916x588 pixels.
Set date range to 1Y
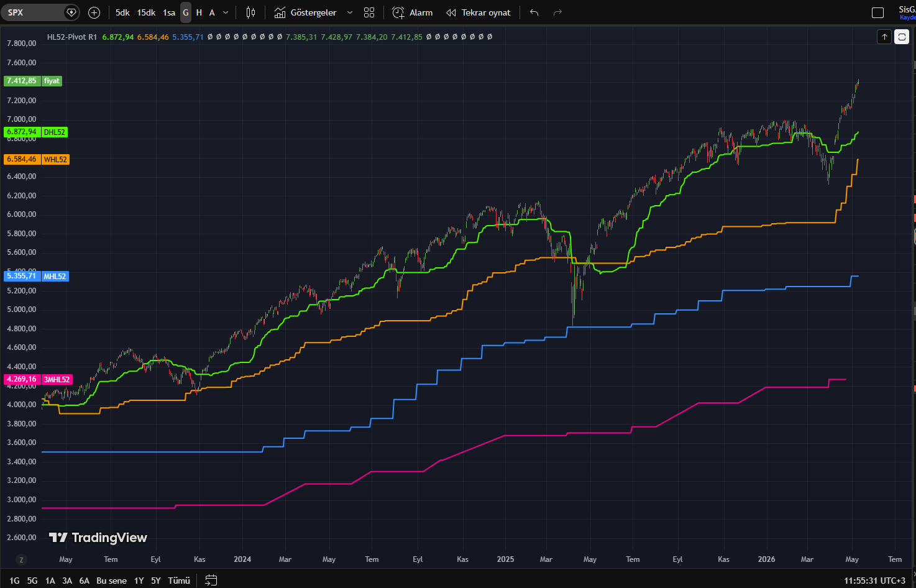139,581
